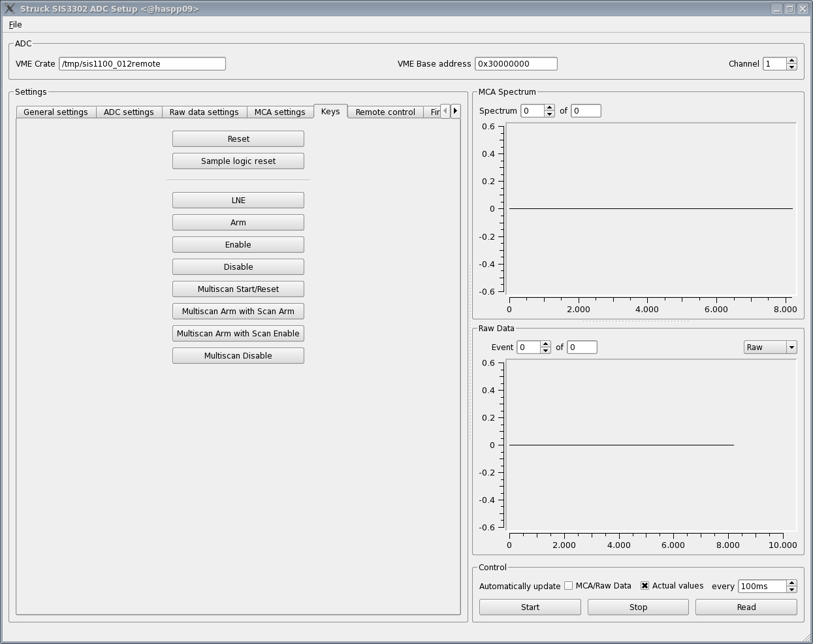This screenshot has height=644, width=813.
Task: Click the Disable button
Action: [x=238, y=266]
